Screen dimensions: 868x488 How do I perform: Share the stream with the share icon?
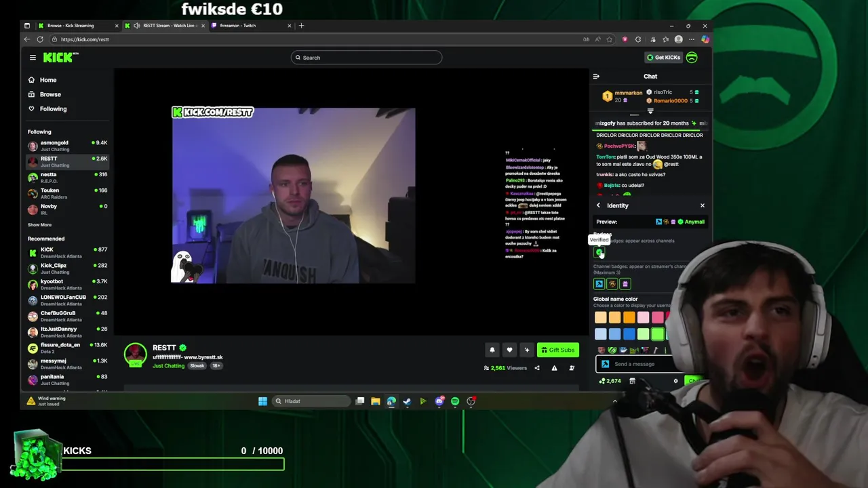537,368
